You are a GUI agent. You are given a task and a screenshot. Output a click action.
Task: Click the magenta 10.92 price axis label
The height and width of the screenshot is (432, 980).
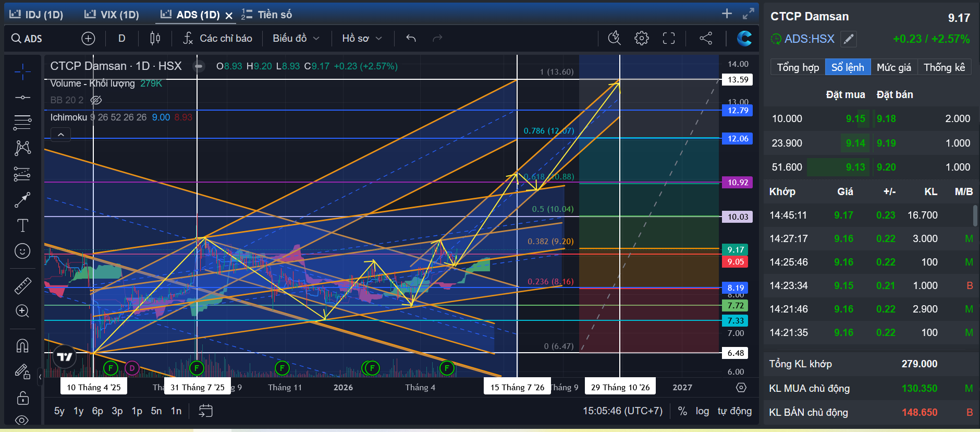coord(738,183)
